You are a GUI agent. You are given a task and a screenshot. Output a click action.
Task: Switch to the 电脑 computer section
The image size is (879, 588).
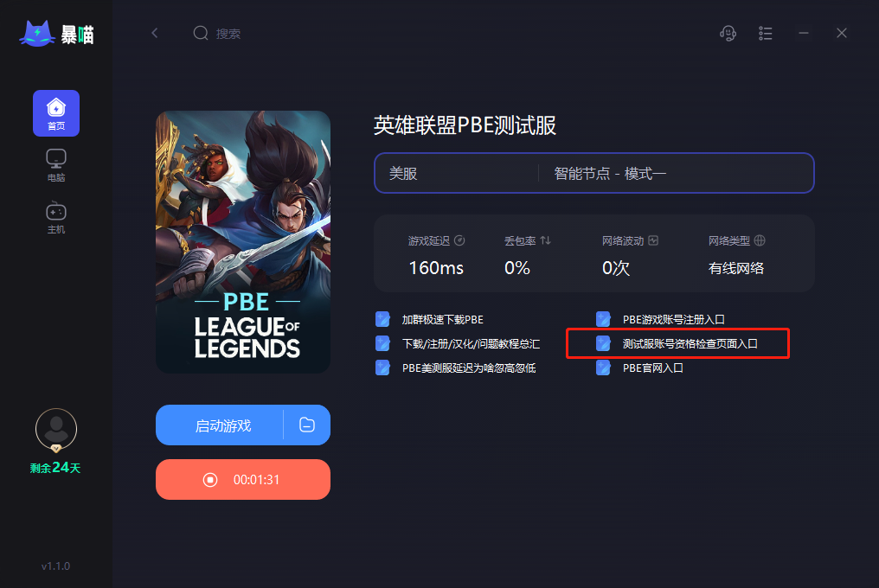click(x=56, y=165)
